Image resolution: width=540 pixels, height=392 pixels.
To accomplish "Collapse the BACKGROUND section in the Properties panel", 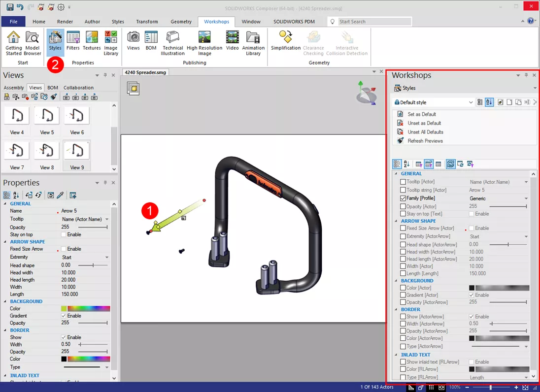I will click(x=5, y=301).
